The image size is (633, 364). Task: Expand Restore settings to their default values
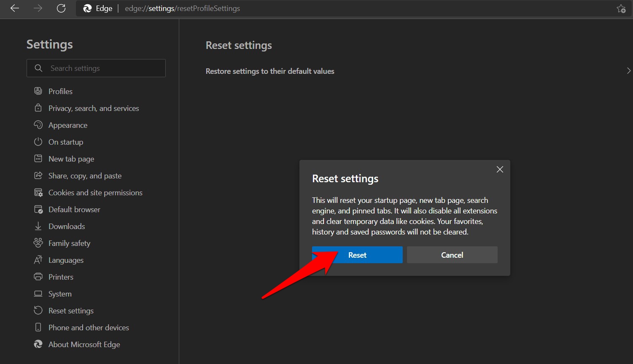[629, 71]
